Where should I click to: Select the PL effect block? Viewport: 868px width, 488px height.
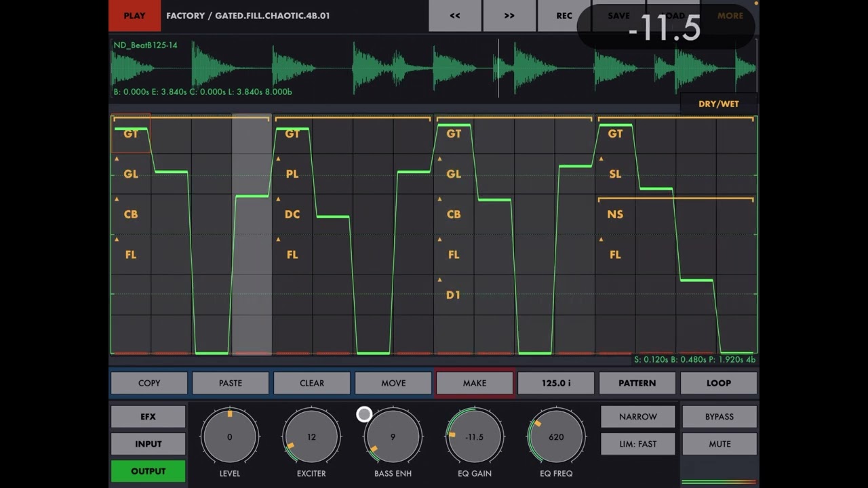click(292, 174)
